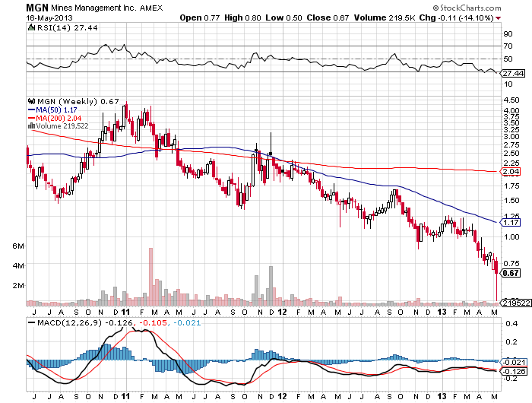Click the 6M volume scale label
This screenshot has width=532, height=403.
[18, 246]
